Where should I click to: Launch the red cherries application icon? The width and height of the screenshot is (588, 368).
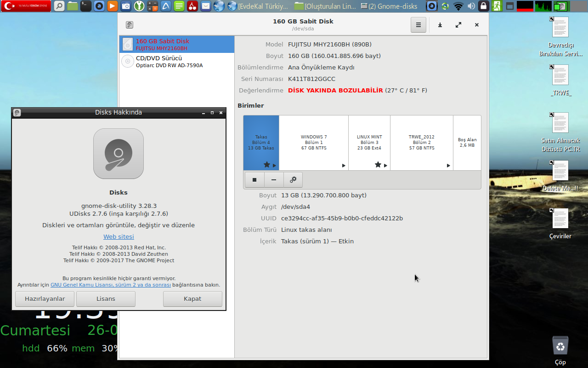[x=192, y=6]
